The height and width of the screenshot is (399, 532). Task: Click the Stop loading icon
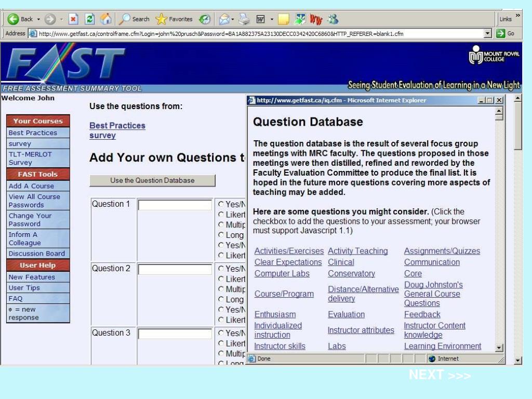click(x=73, y=19)
